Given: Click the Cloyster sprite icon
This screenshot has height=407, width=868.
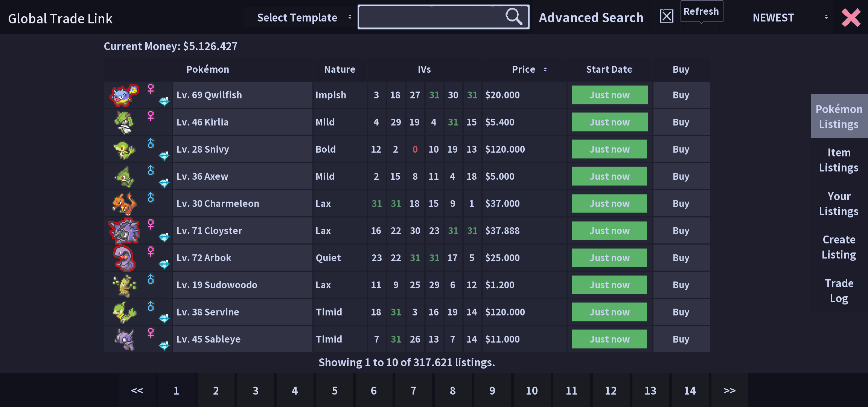Looking at the screenshot, I should coord(124,231).
